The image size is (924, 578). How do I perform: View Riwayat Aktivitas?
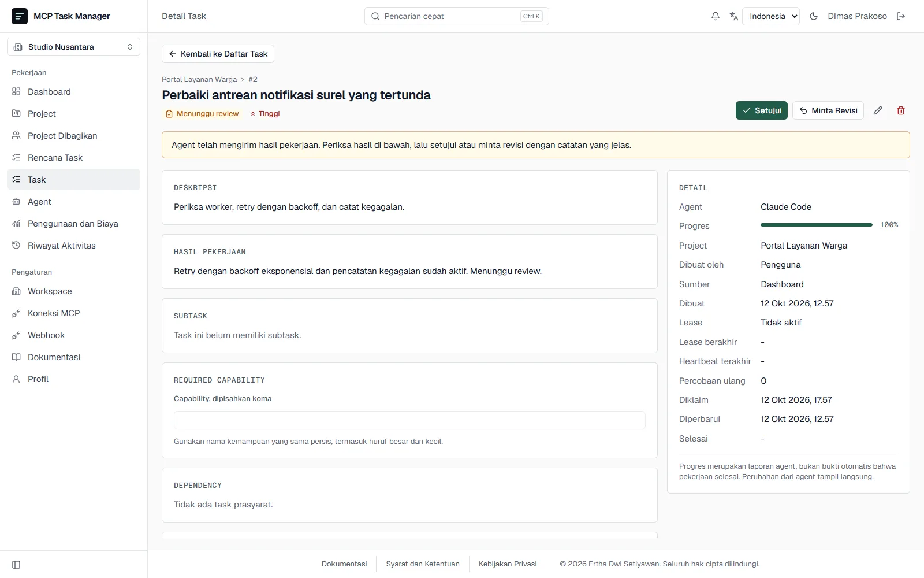coord(73,246)
